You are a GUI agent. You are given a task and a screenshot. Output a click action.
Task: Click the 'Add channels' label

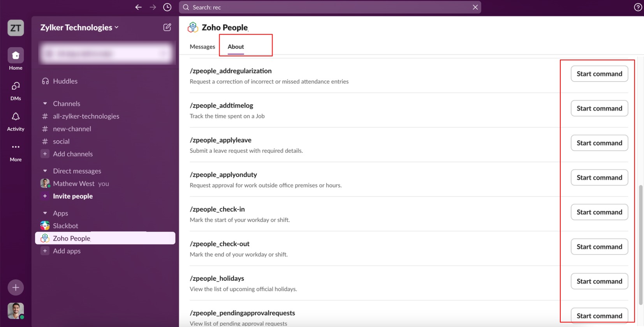(73, 154)
